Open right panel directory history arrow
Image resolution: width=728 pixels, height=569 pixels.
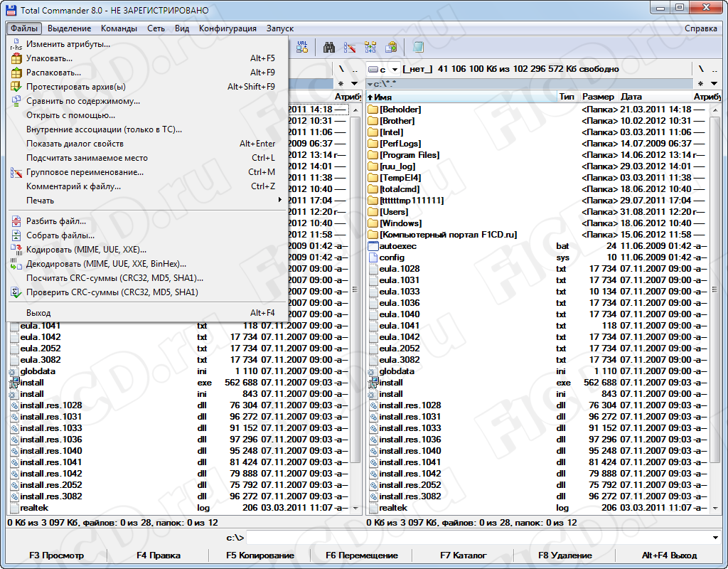[x=714, y=84]
